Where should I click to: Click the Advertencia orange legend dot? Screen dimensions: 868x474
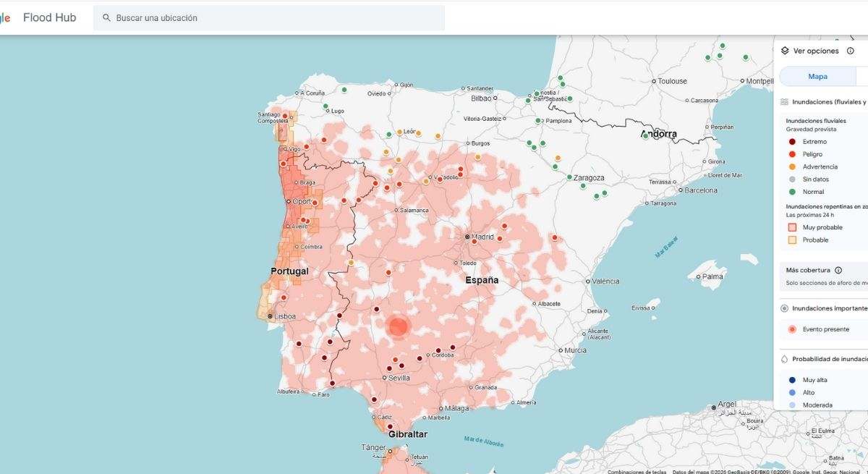click(x=792, y=166)
